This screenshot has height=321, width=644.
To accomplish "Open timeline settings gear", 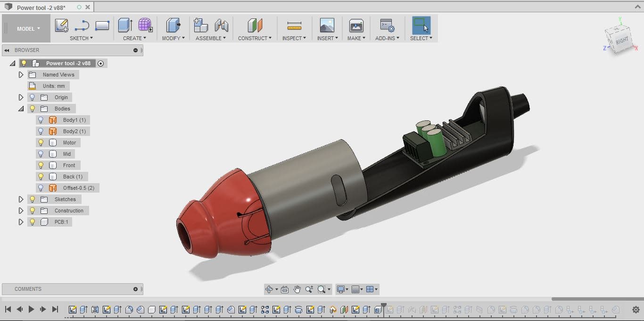I will (x=636, y=310).
